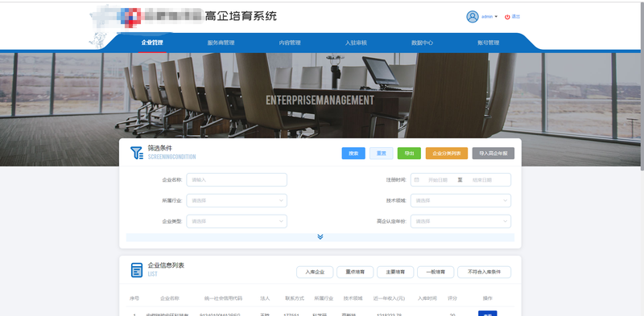
Task: Click the list document icon beside 企业信息列表
Action: pos(137,270)
